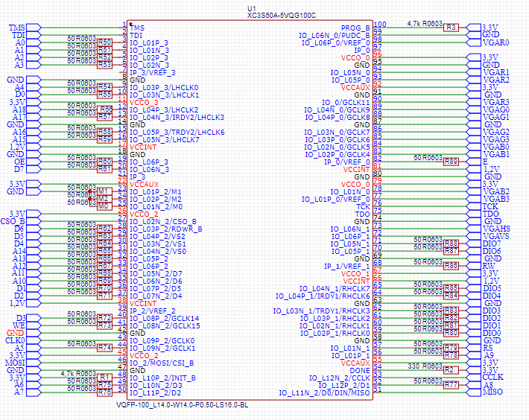Image resolution: width=529 pixels, height=420 pixels.
Task: Click the IO_L10P_2/INIT_B pin name
Action: [x=162, y=378]
